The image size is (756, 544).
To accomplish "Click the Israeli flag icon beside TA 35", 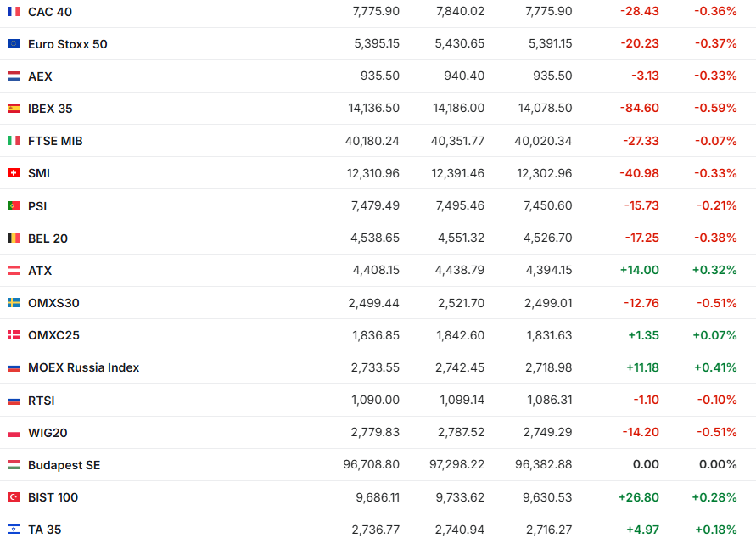I will [x=14, y=530].
